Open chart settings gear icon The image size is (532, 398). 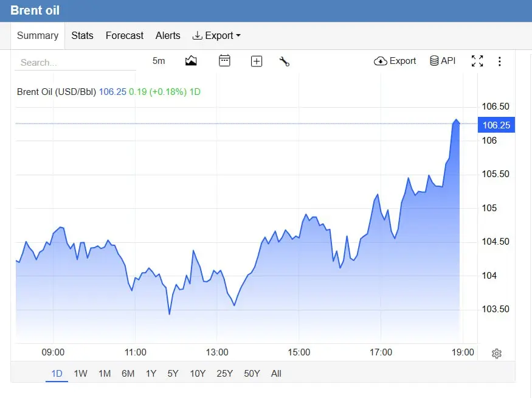pyautogui.click(x=496, y=354)
